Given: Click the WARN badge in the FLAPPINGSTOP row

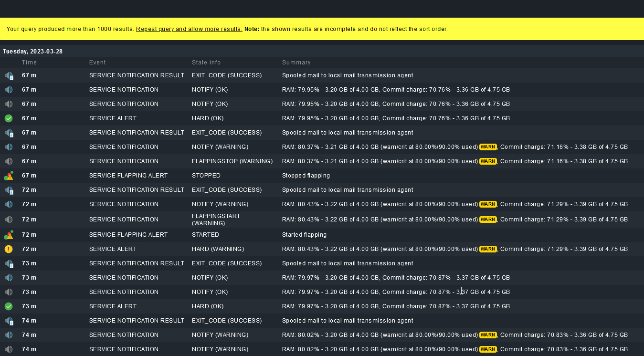Looking at the screenshot, I should (x=488, y=161).
